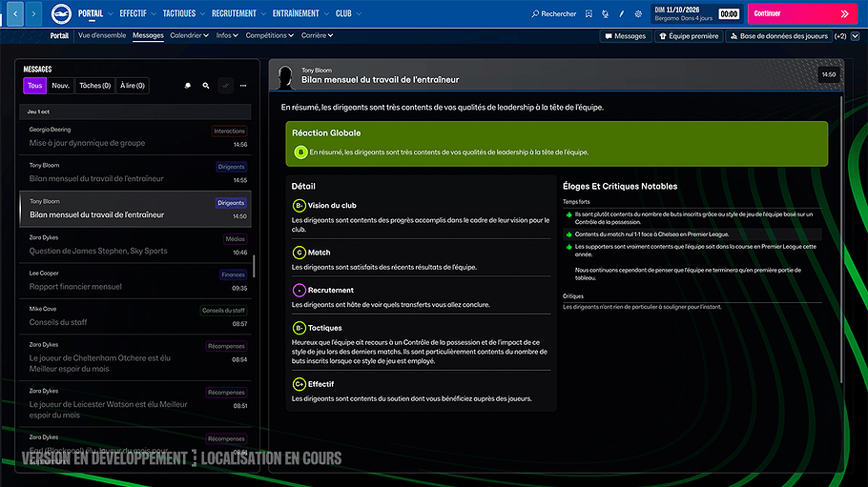Expand the bookmarks chevron next to (+2)
868x487 pixels.
[x=856, y=36]
